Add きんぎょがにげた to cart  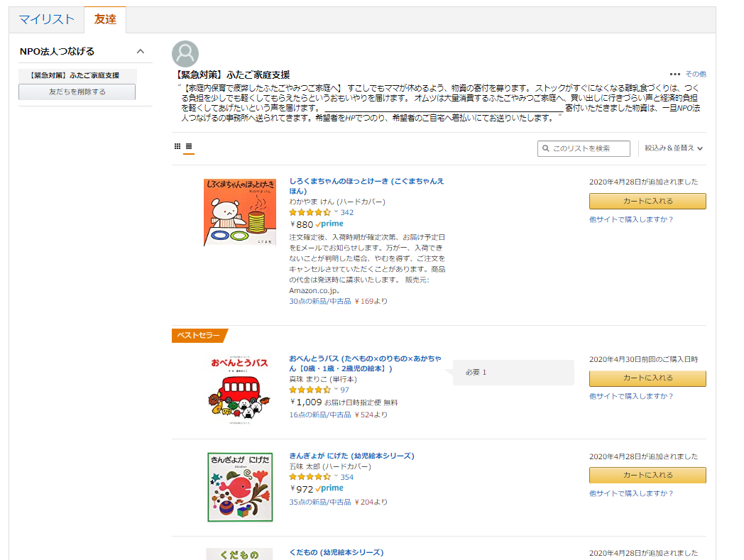647,475
